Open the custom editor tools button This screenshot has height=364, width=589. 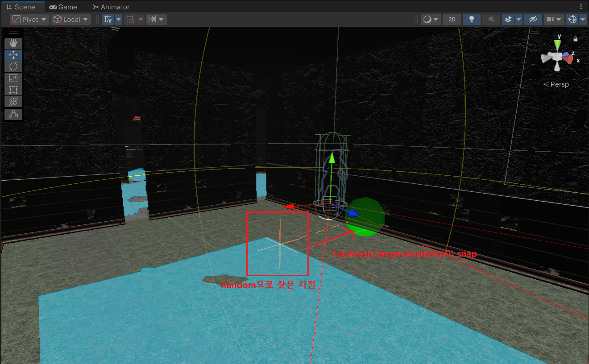click(x=13, y=114)
